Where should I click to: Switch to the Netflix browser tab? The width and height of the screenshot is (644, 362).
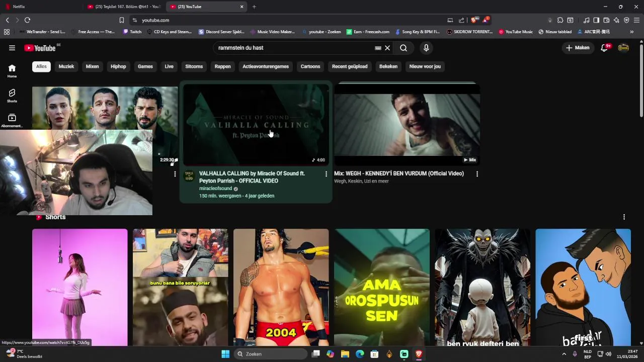40,7
